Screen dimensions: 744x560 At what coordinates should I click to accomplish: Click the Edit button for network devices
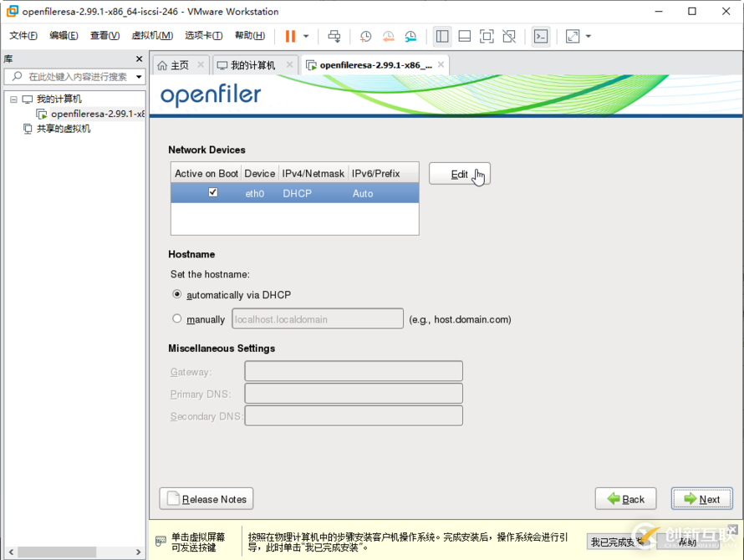coord(459,174)
